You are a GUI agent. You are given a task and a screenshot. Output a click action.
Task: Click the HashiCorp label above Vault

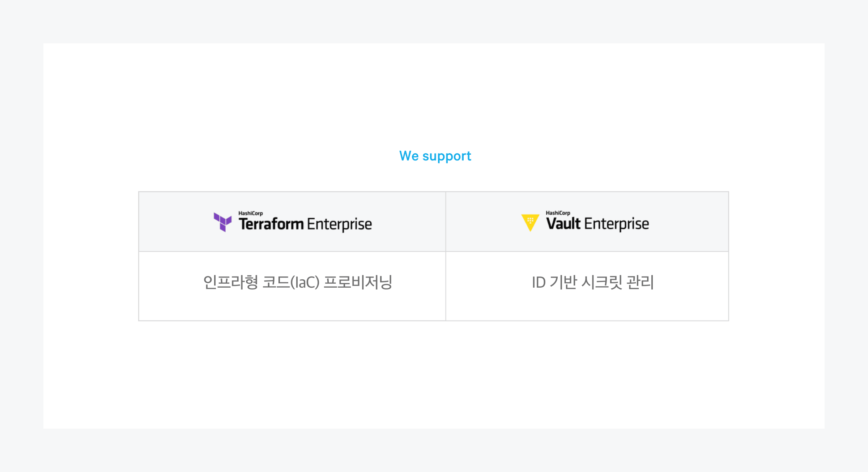click(558, 213)
